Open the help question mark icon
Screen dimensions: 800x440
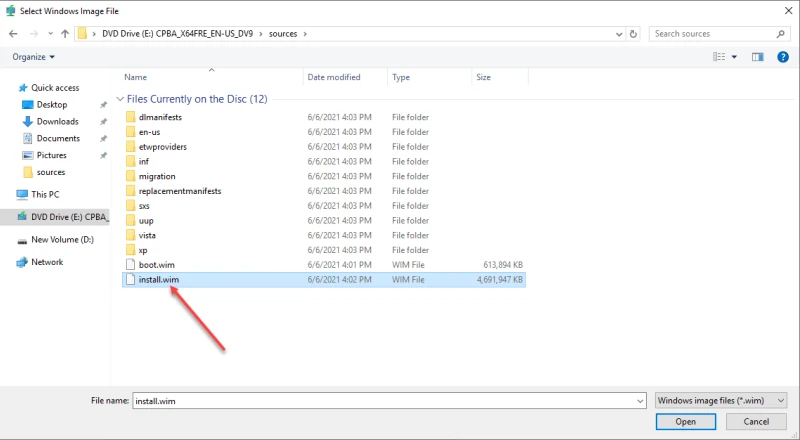pyautogui.click(x=783, y=57)
